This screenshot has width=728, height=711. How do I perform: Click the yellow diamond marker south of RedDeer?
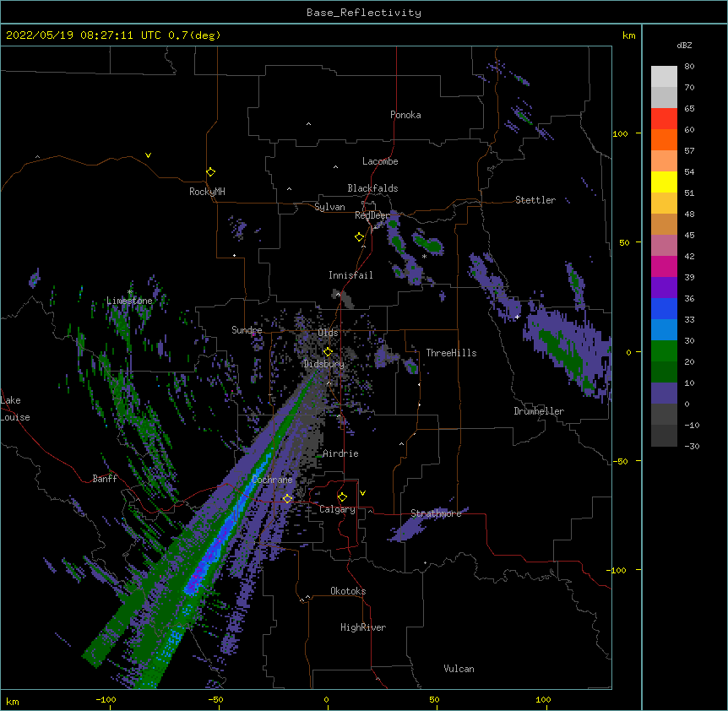coord(360,237)
